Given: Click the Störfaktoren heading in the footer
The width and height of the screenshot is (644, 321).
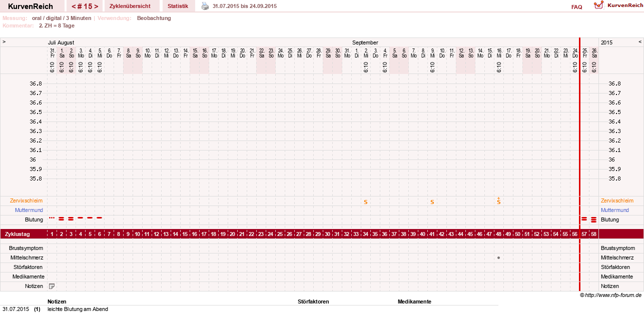Looking at the screenshot, I should point(313,301).
